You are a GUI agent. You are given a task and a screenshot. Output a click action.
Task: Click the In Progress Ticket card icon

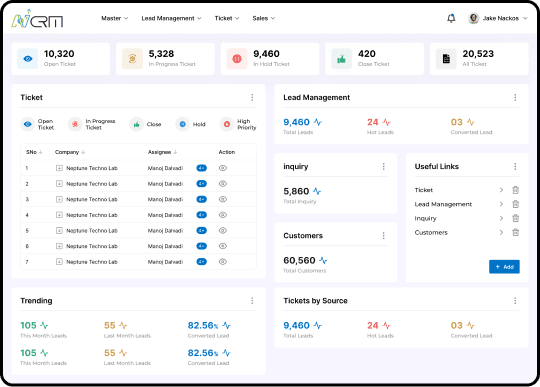click(x=132, y=59)
